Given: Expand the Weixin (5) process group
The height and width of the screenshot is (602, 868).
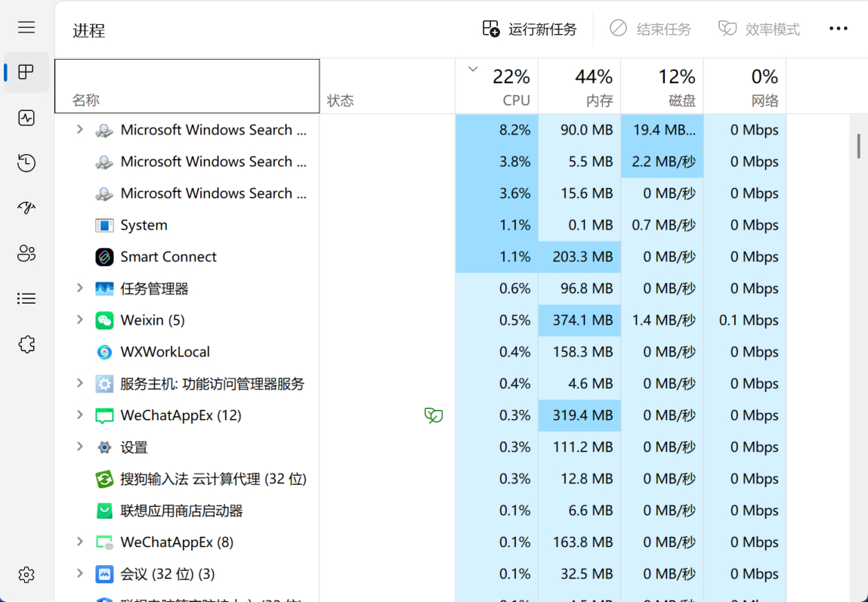Looking at the screenshot, I should [80, 320].
